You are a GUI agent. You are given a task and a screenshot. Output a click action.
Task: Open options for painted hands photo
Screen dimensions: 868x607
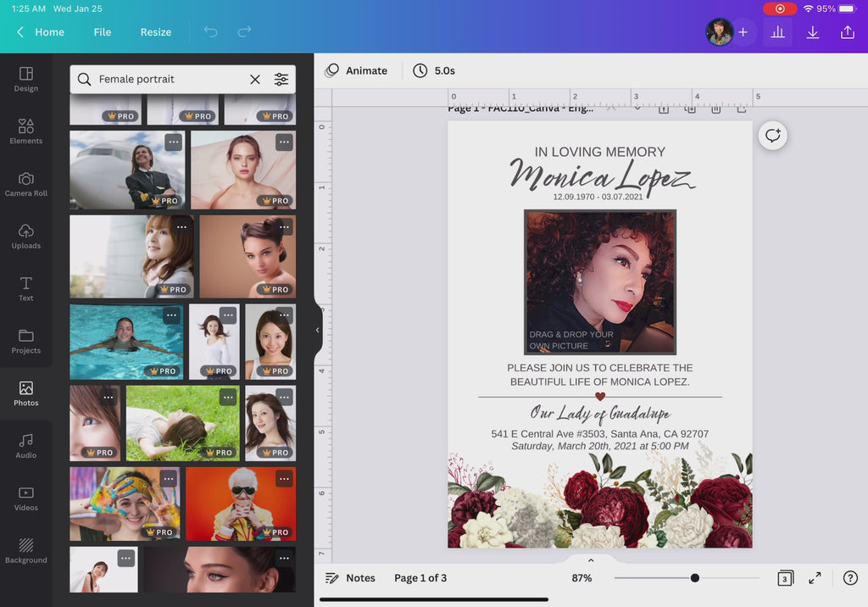tap(169, 478)
